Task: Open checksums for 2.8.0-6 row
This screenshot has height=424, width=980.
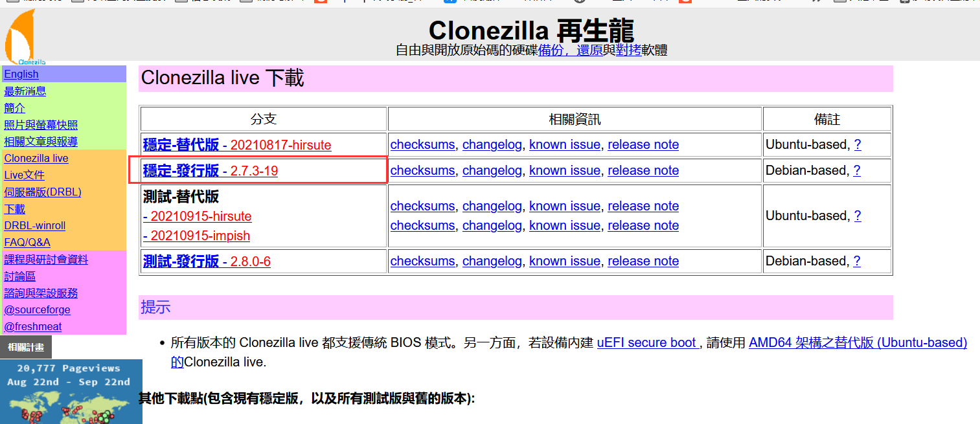Action: 422,262
